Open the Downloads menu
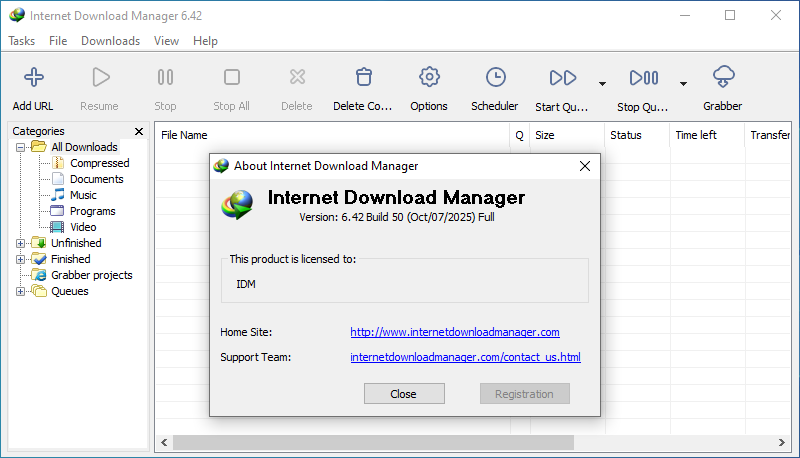Screen dimensions: 800x458 point(111,41)
